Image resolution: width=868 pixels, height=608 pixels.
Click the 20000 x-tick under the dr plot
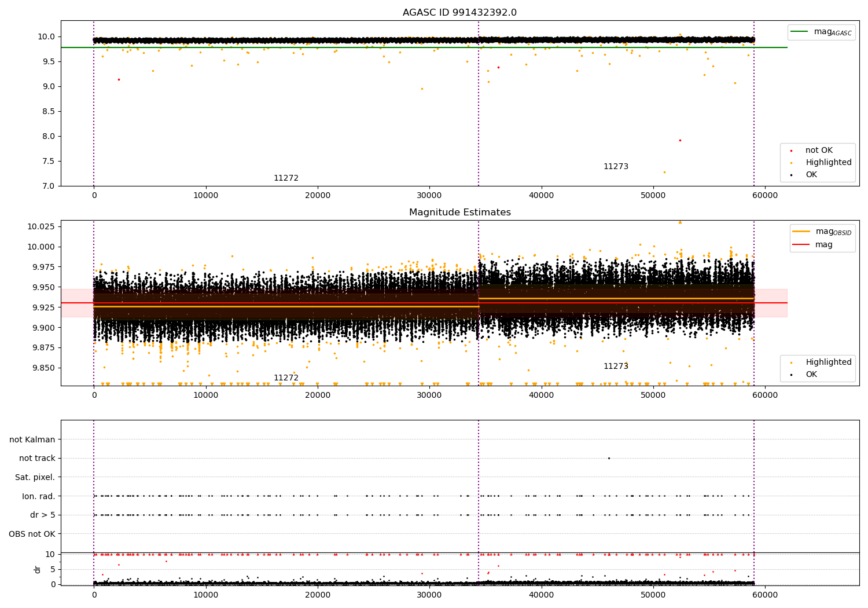[x=318, y=594]
